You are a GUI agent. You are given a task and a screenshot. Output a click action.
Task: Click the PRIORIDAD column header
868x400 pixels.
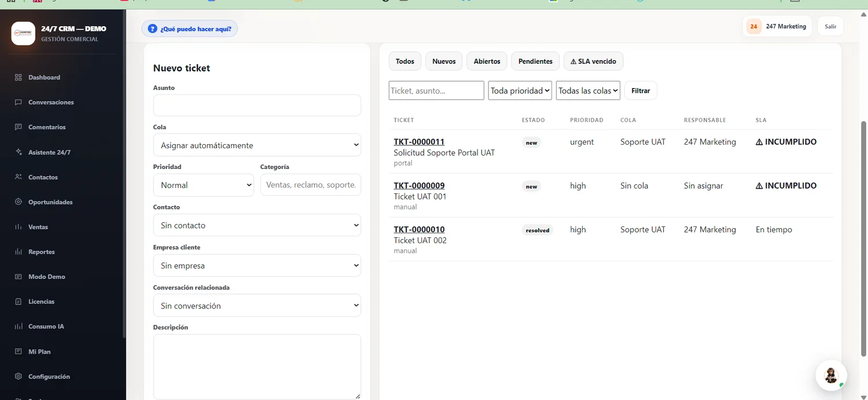pos(586,120)
